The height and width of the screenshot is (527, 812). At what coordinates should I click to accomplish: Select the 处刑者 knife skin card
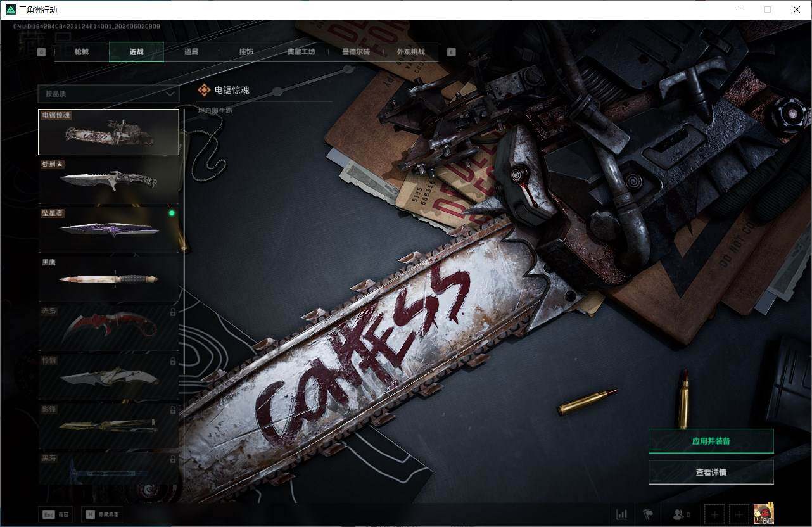coord(108,181)
